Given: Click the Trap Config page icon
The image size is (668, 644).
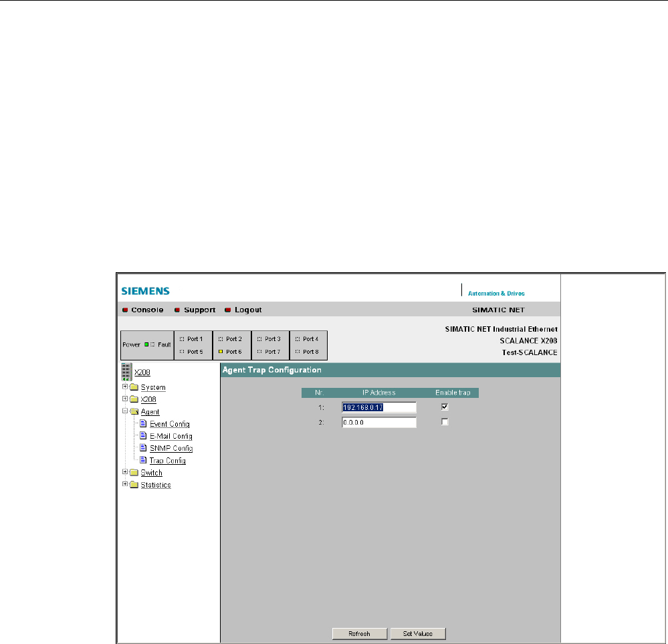Looking at the screenshot, I should [143, 460].
